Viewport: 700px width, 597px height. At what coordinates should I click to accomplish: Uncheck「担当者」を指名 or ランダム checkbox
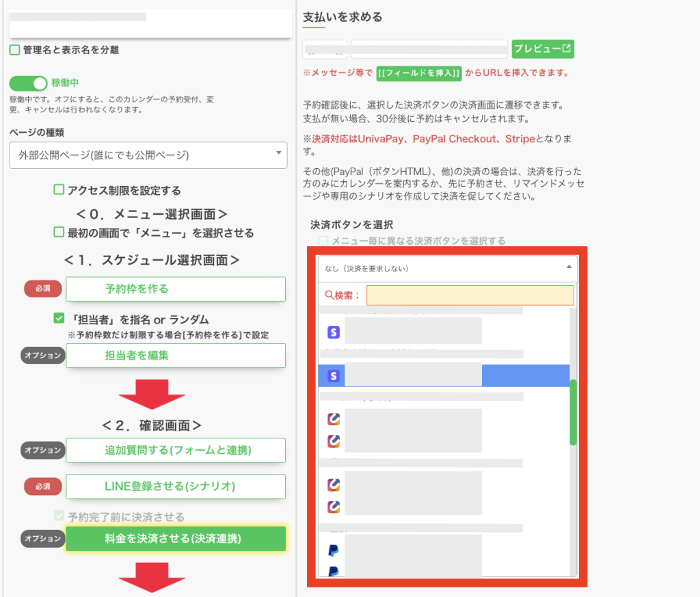pyautogui.click(x=59, y=319)
